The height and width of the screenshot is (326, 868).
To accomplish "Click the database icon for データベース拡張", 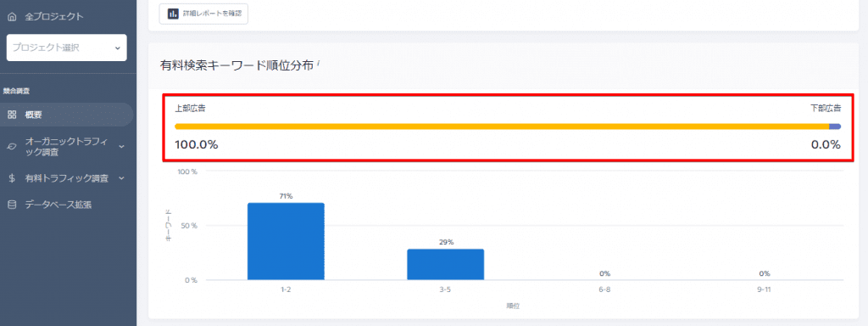I will click(12, 205).
